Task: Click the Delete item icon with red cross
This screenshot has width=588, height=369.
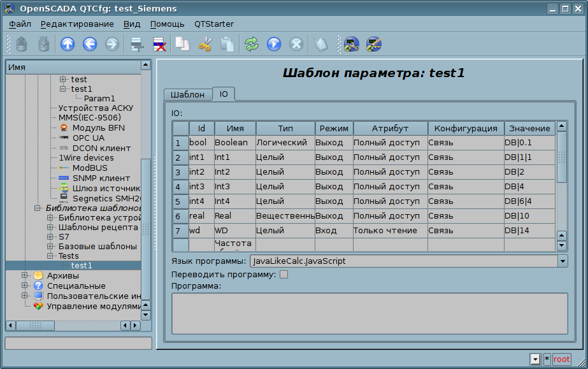Action: [x=159, y=44]
